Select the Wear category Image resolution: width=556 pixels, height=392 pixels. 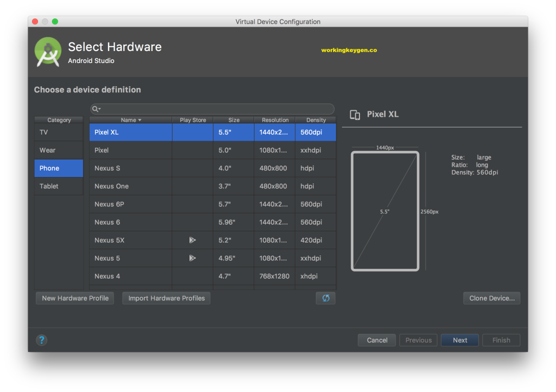(x=58, y=149)
